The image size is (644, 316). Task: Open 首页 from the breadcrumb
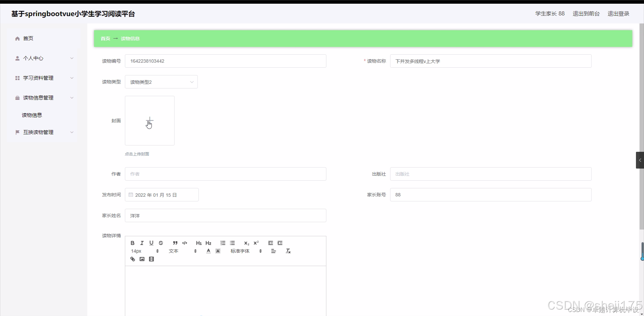(105, 38)
